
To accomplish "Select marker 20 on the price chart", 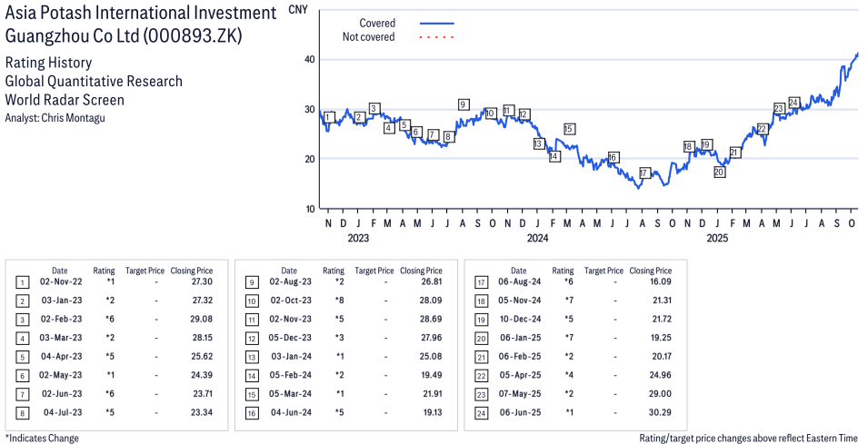I will [x=719, y=172].
